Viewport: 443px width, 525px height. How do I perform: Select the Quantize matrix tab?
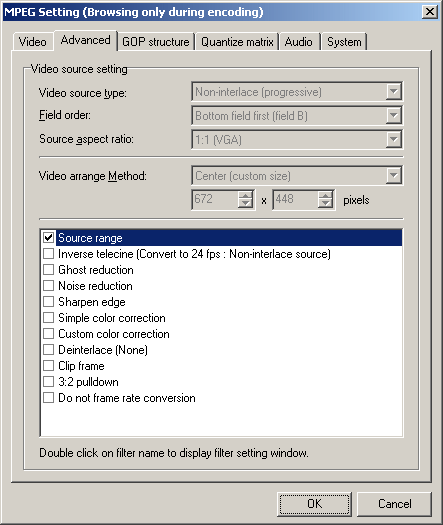[237, 42]
